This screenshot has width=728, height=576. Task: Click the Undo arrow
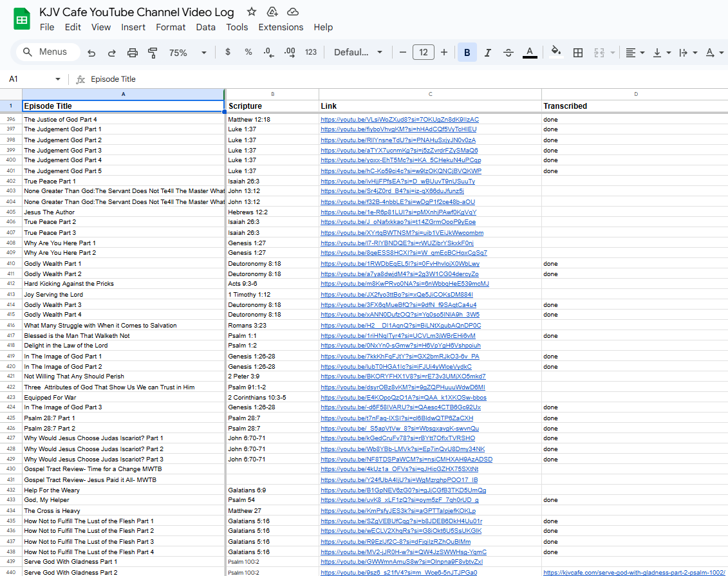[x=91, y=52]
